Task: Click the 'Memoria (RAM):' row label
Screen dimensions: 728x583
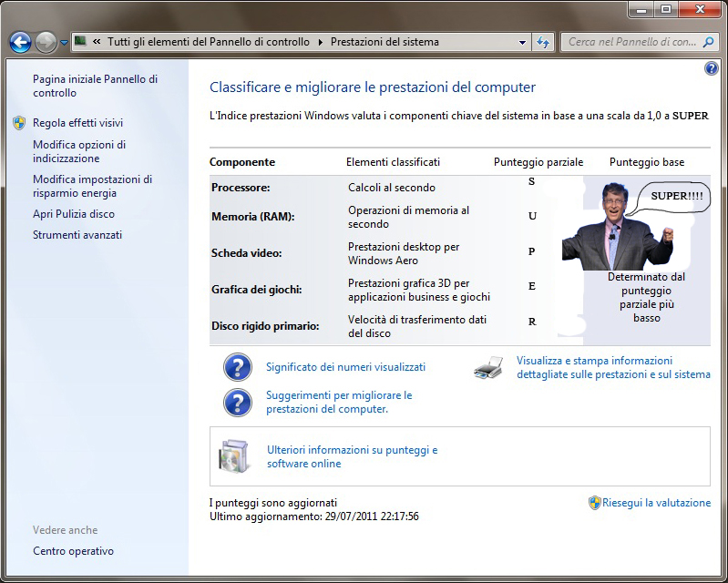Action: pos(253,217)
